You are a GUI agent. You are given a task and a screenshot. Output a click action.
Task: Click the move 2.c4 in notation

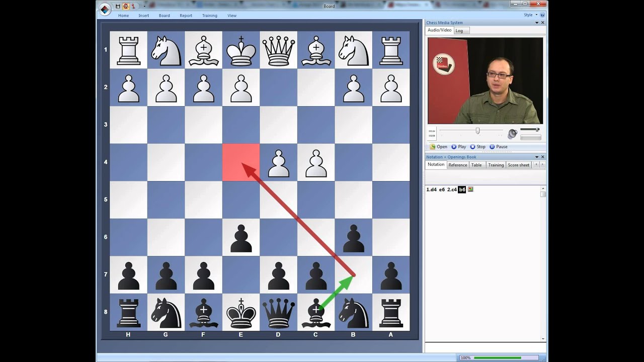452,190
